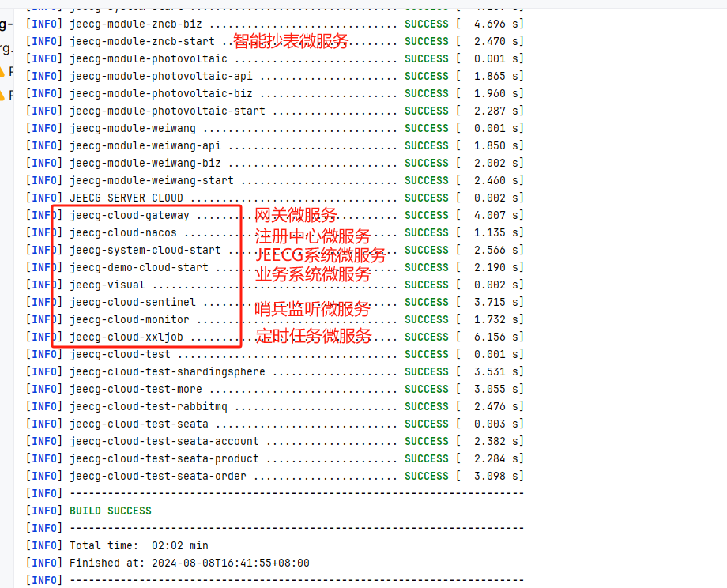Viewport: 727px width, 588px height.
Task: Click the jeecg-cloud-test-rabbitmq module name
Action: tap(149, 407)
